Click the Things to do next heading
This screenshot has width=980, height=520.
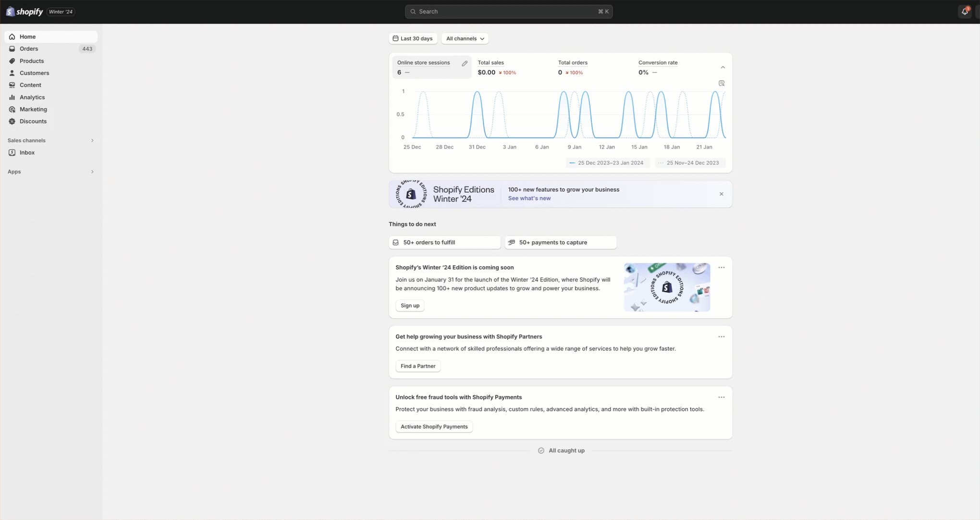coord(412,224)
